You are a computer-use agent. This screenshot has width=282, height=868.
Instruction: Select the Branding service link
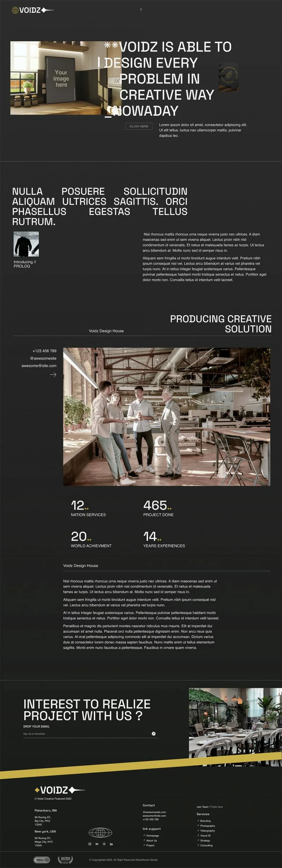pyautogui.click(x=205, y=821)
